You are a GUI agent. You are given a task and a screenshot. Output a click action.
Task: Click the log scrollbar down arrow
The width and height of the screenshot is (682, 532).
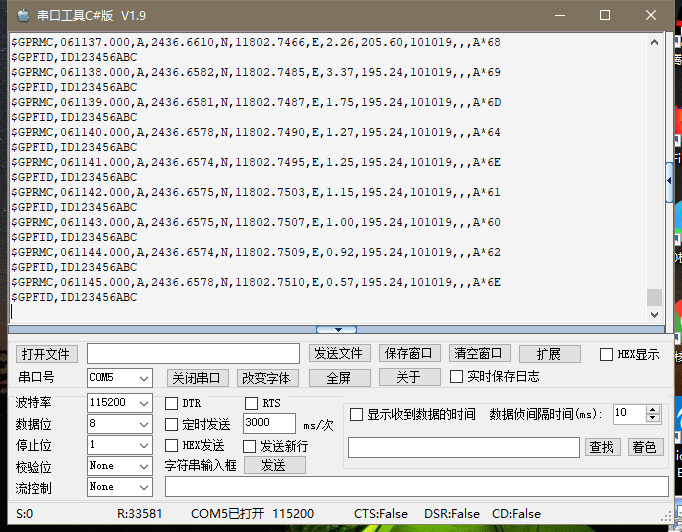[x=655, y=314]
